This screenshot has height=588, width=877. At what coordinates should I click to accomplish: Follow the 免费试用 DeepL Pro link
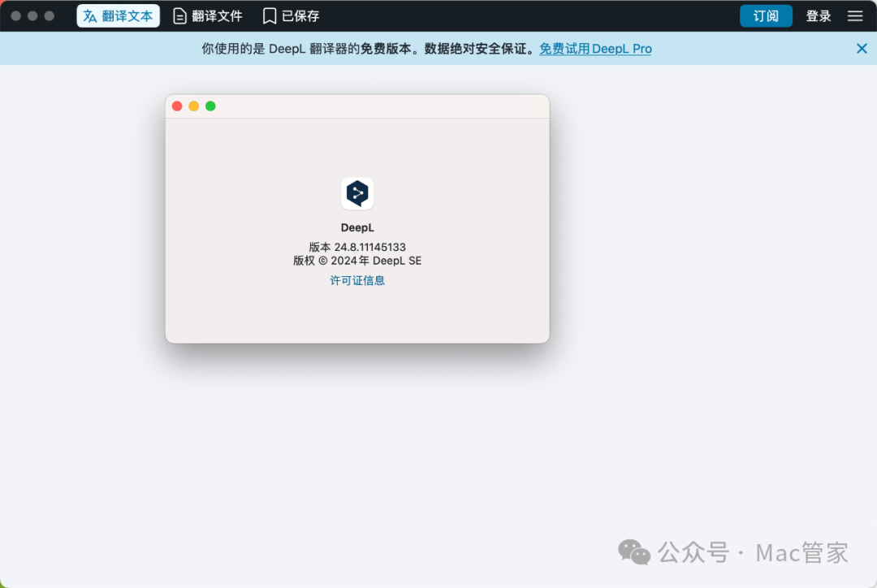coord(595,49)
